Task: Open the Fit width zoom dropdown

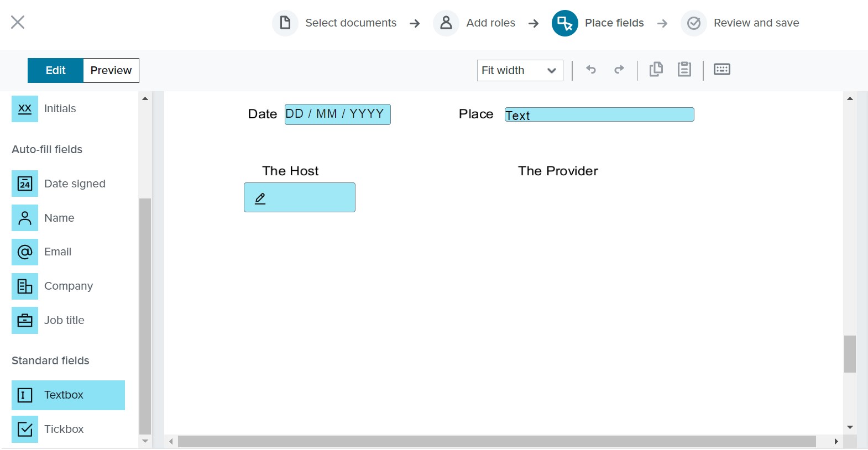Action: coord(520,70)
